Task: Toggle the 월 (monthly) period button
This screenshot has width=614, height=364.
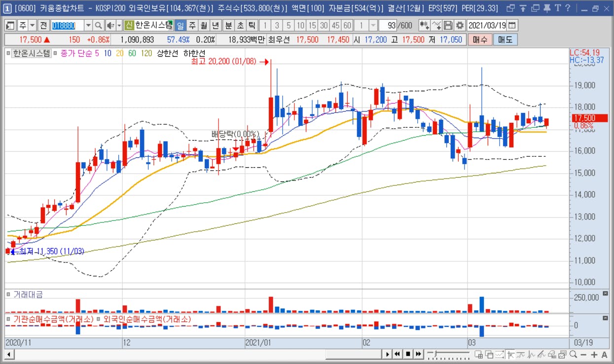Action: tap(204, 25)
